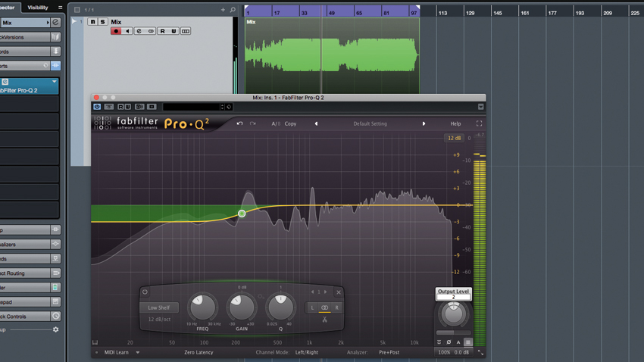The image size is (644, 362).
Task: Select the next EQ band arrow
Action: pos(325,292)
